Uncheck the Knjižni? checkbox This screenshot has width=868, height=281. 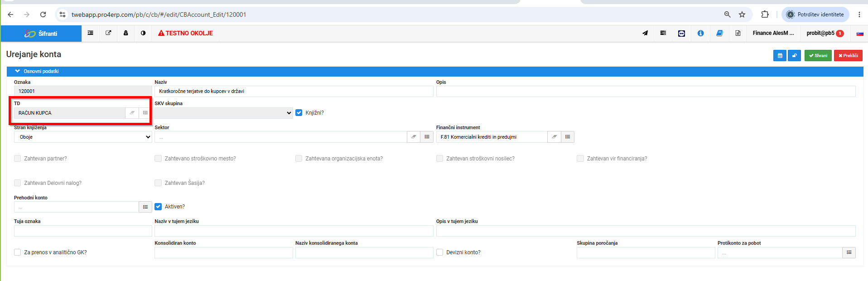[x=299, y=113]
